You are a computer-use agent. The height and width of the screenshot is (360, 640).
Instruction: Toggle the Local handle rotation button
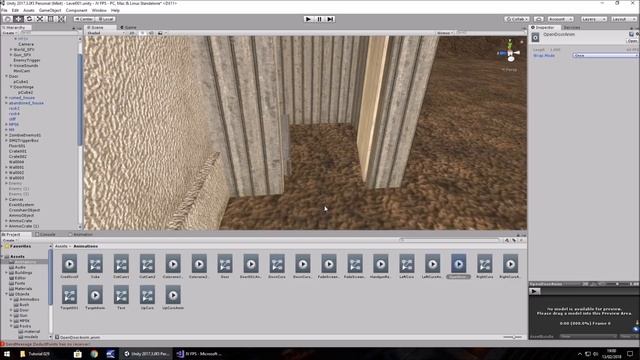[105, 19]
